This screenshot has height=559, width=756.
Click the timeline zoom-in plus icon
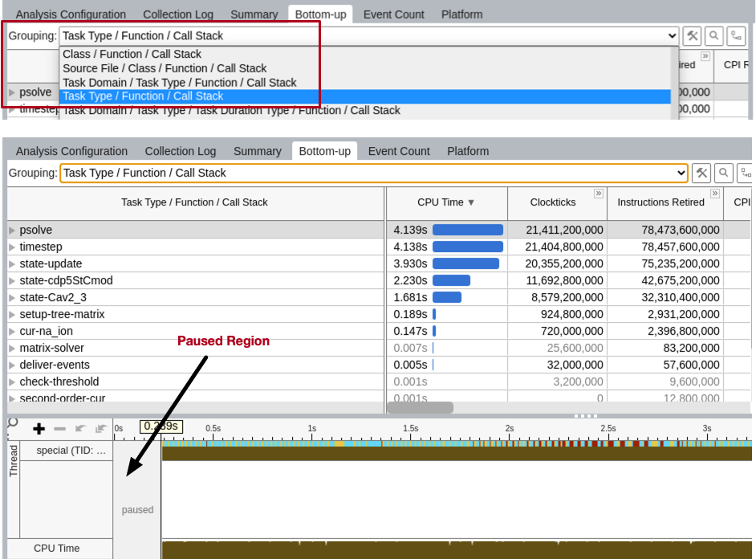39,429
